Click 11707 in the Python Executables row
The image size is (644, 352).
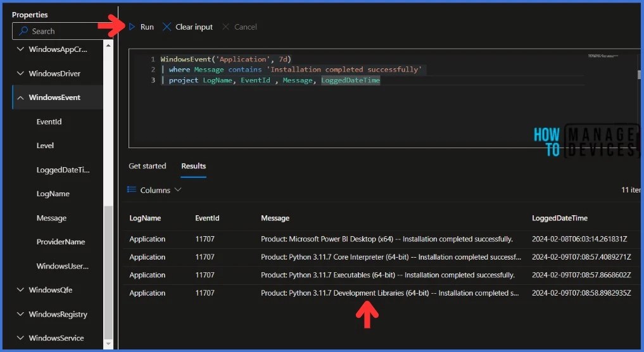pyautogui.click(x=205, y=275)
